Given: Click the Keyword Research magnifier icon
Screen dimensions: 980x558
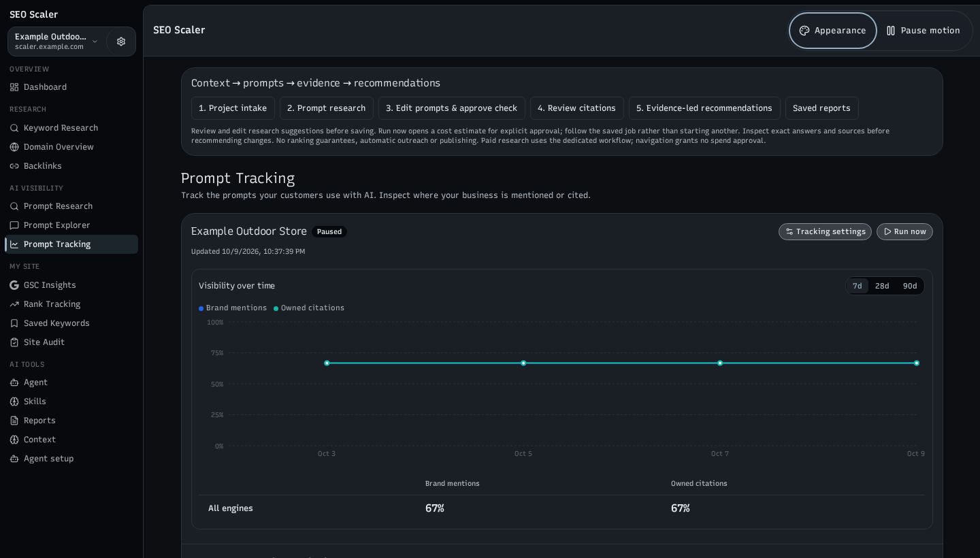Looking at the screenshot, I should click(14, 128).
